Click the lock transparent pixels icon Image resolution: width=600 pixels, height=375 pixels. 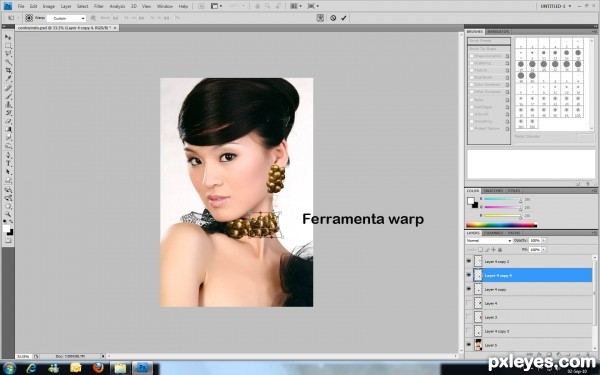coord(481,249)
